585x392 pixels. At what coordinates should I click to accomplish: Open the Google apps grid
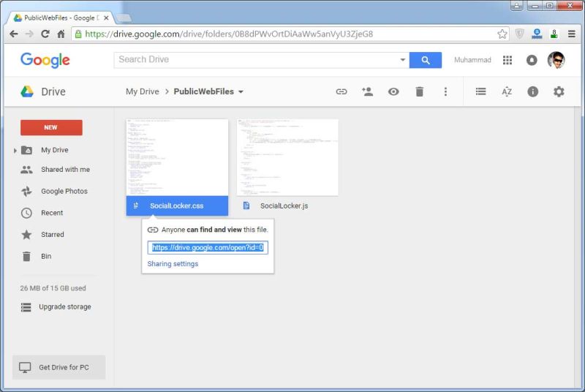[507, 60]
